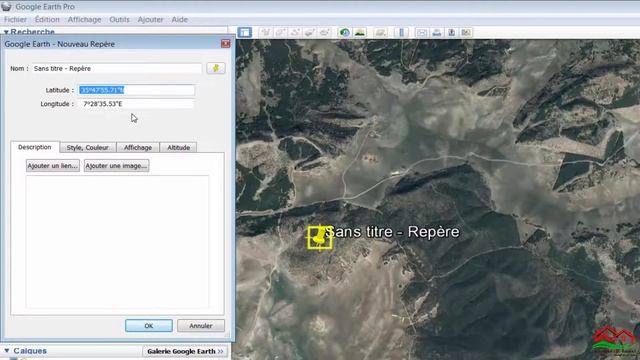Collapse the Calques panel
640x360 pixels.
pos(7,351)
